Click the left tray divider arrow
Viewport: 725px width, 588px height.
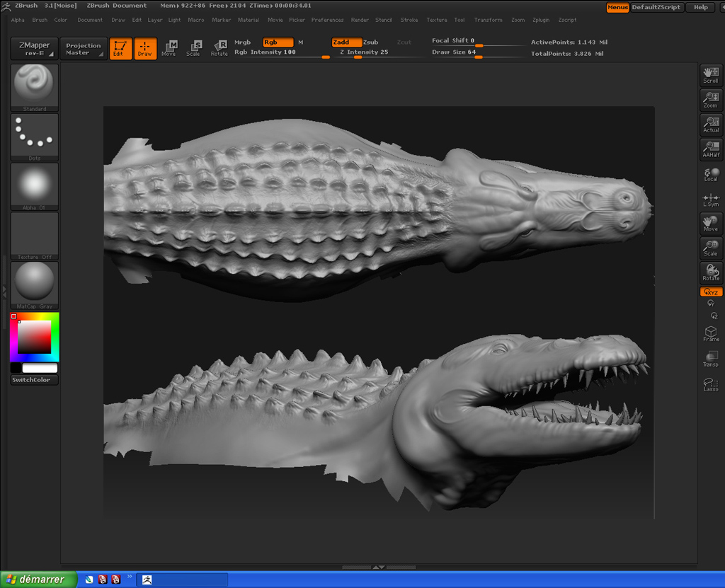(x=4, y=292)
